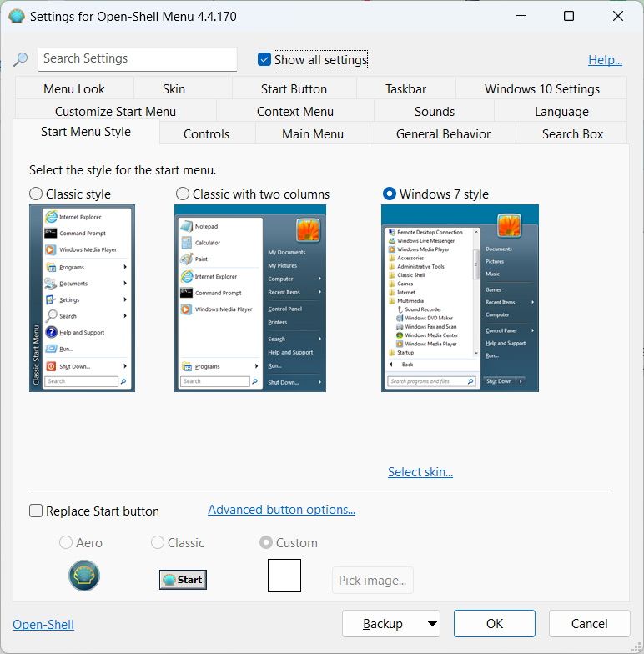
Task: Click the Pick image... button
Action: (x=372, y=581)
